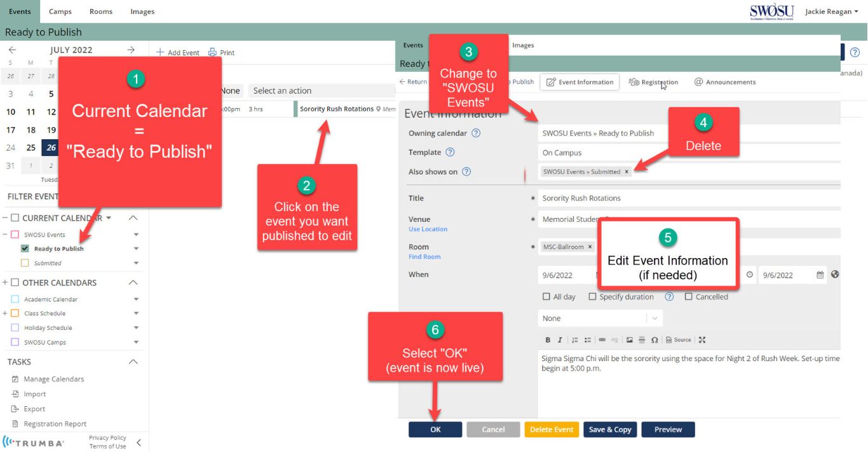Open the Registration Report task
The height and width of the screenshot is (452, 868).
click(x=55, y=424)
